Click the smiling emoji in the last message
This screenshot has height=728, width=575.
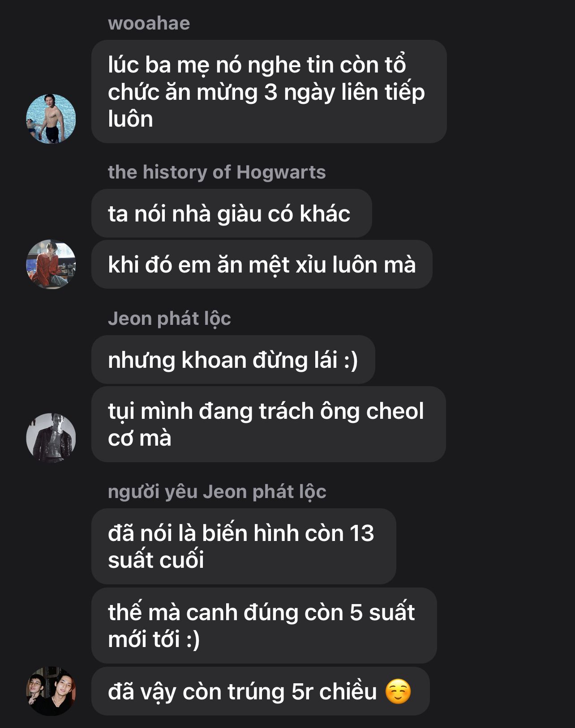tap(398, 692)
